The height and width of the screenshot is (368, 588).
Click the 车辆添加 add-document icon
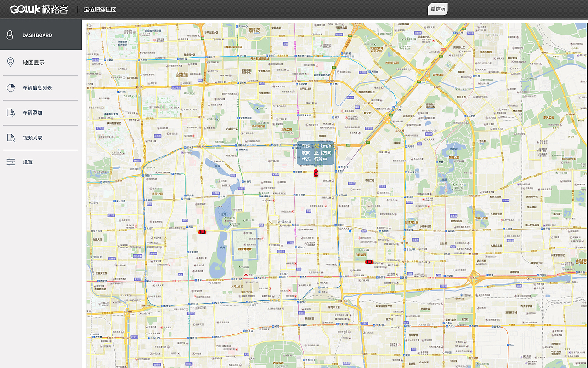pyautogui.click(x=11, y=112)
